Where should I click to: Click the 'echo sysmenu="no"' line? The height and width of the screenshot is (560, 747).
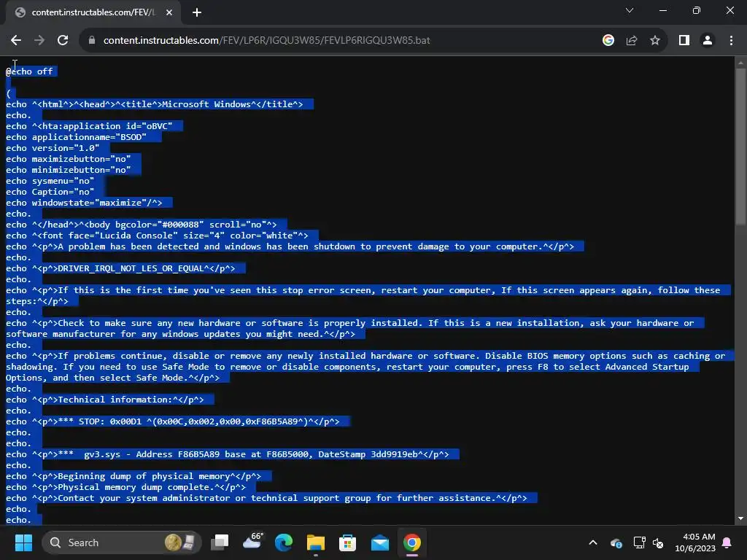click(50, 181)
